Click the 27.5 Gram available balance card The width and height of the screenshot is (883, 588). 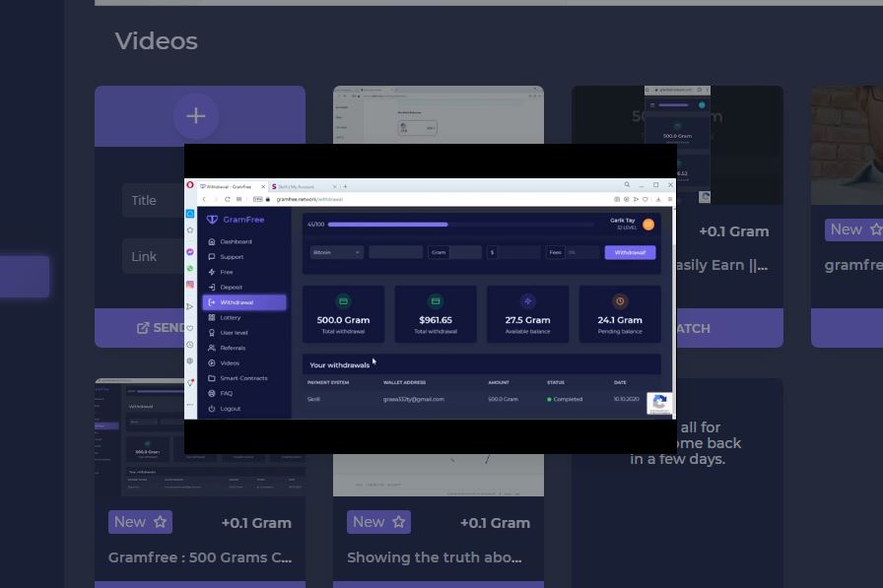coord(527,314)
